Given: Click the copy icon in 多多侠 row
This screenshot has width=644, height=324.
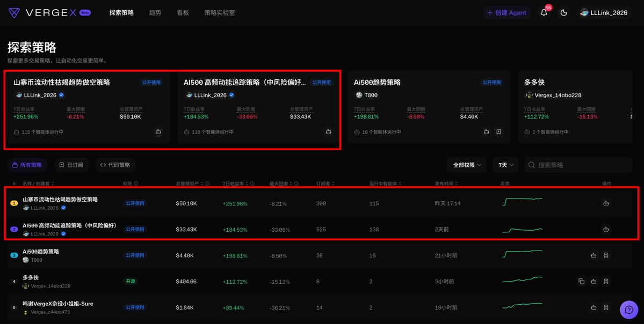Looking at the screenshot, I should 581,281.
